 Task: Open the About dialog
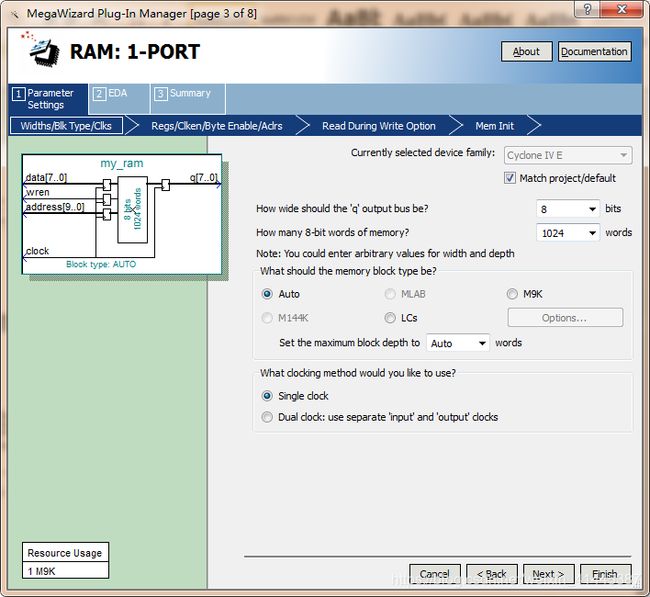point(526,51)
